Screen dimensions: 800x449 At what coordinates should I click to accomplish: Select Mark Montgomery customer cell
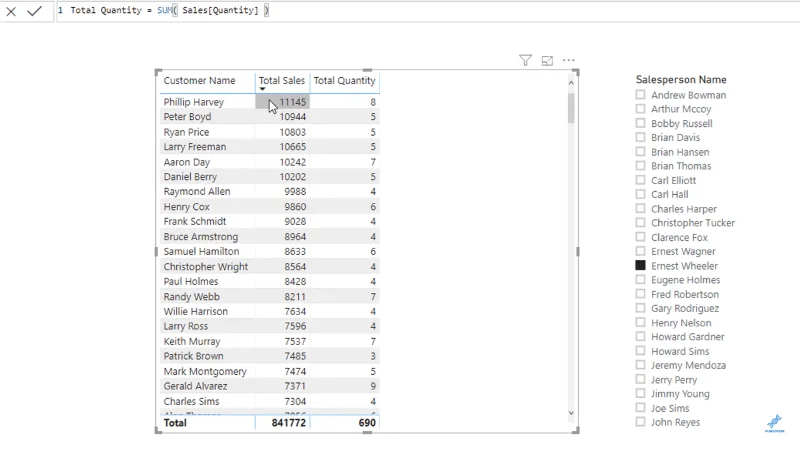(x=205, y=371)
